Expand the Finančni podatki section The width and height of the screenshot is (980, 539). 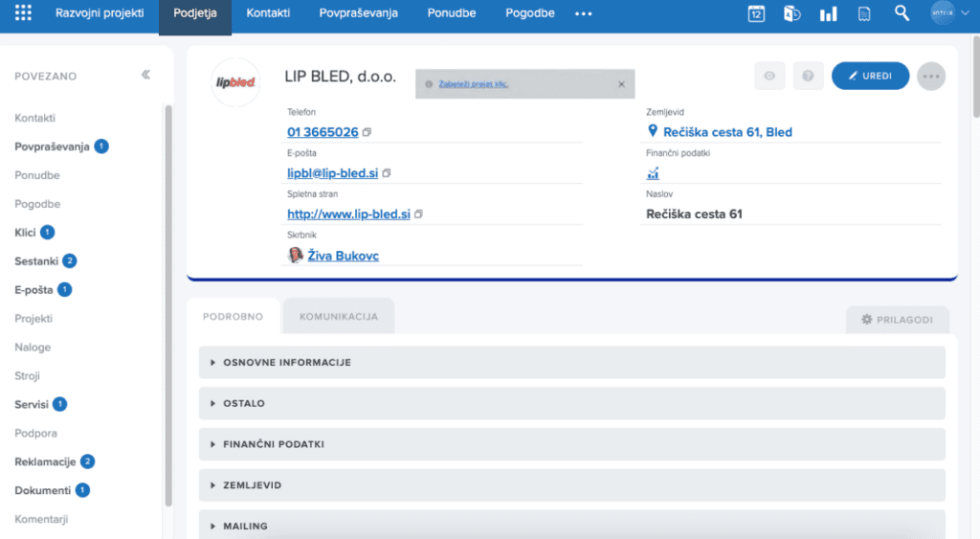[x=572, y=444]
